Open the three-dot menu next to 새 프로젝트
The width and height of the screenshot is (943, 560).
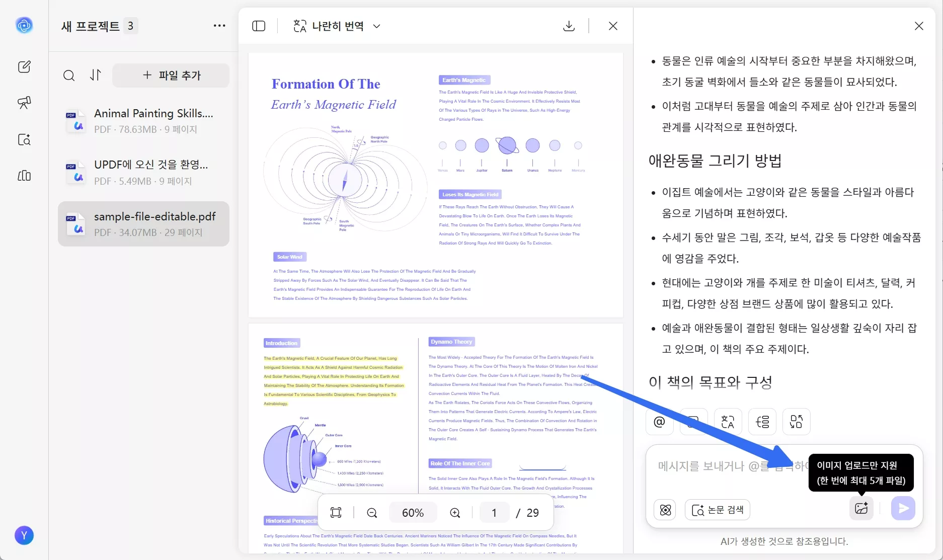click(x=219, y=26)
